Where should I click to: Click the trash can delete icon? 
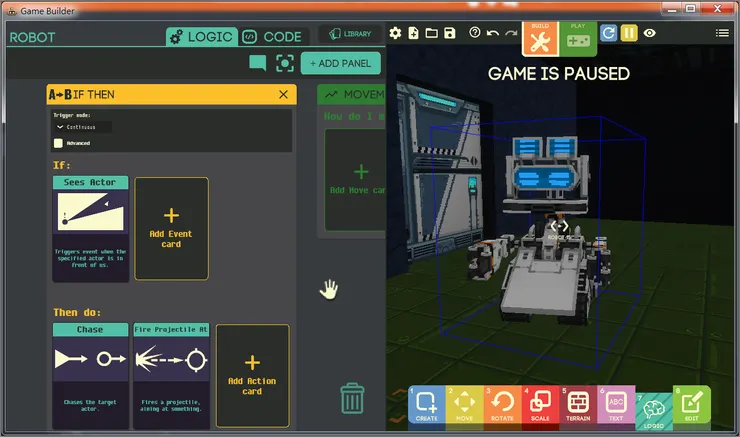point(352,398)
